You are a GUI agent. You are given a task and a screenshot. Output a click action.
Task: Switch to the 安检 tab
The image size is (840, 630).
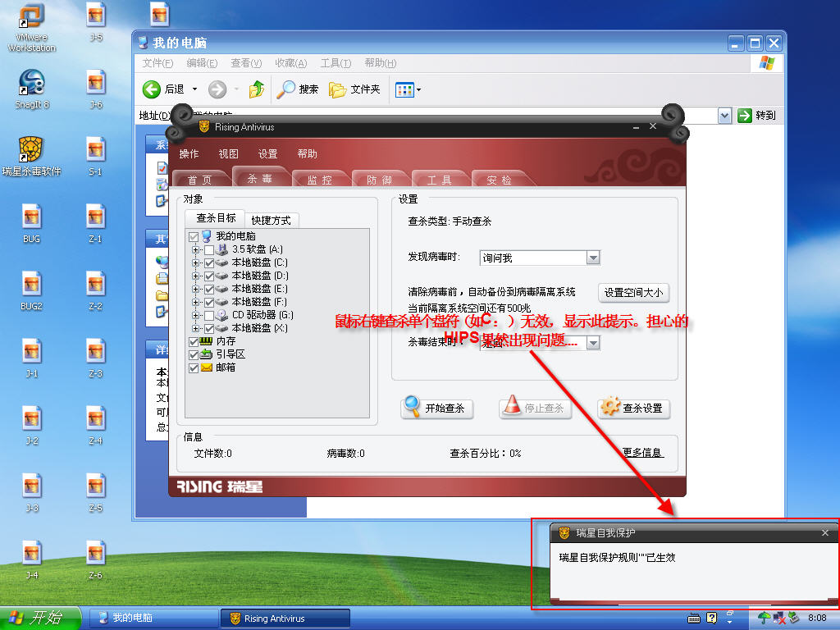click(x=500, y=180)
